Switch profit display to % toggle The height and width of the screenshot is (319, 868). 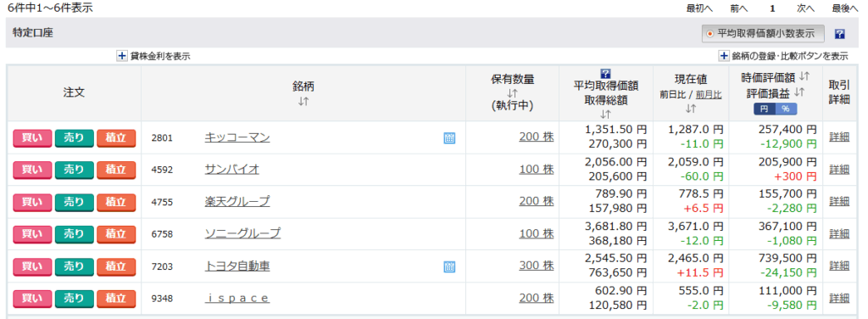click(786, 109)
